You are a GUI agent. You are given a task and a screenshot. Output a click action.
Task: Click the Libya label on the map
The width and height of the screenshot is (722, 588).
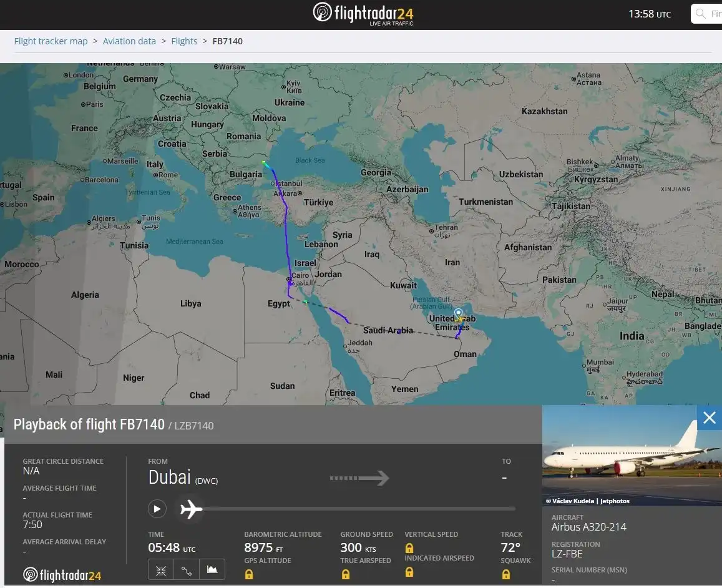click(x=190, y=303)
